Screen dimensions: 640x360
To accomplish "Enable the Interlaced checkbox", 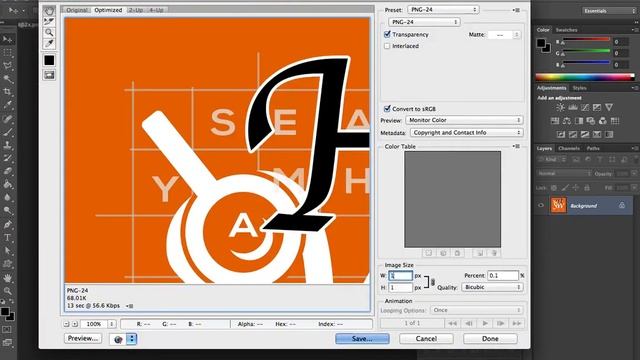I will click(x=387, y=46).
